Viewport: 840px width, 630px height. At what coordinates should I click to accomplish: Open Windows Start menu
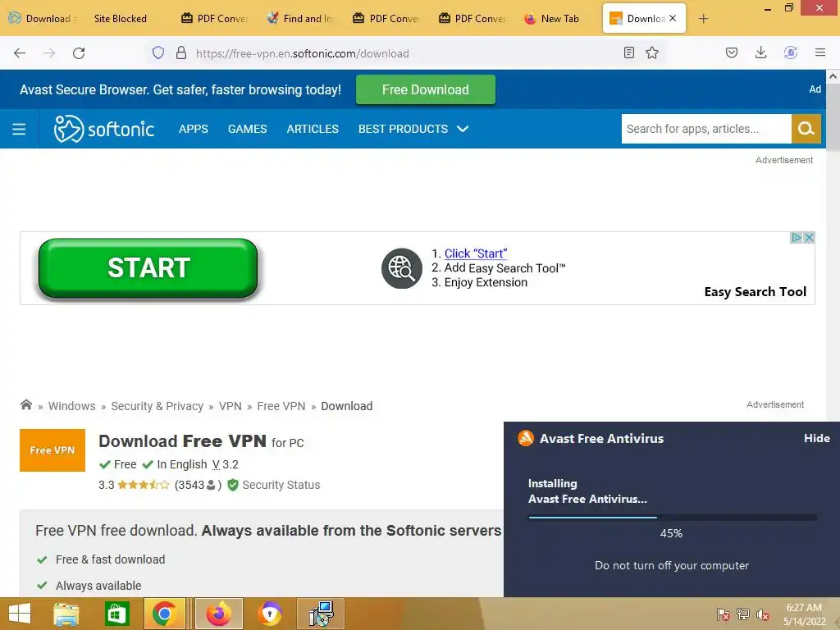pyautogui.click(x=20, y=614)
